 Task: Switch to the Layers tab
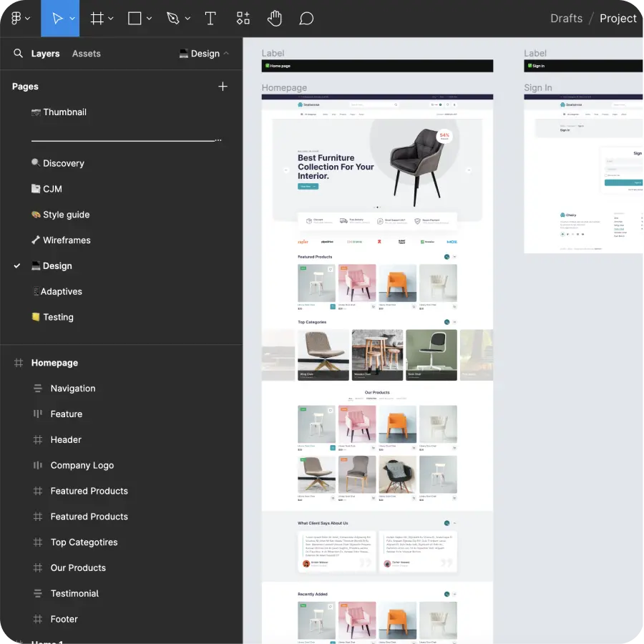point(45,53)
